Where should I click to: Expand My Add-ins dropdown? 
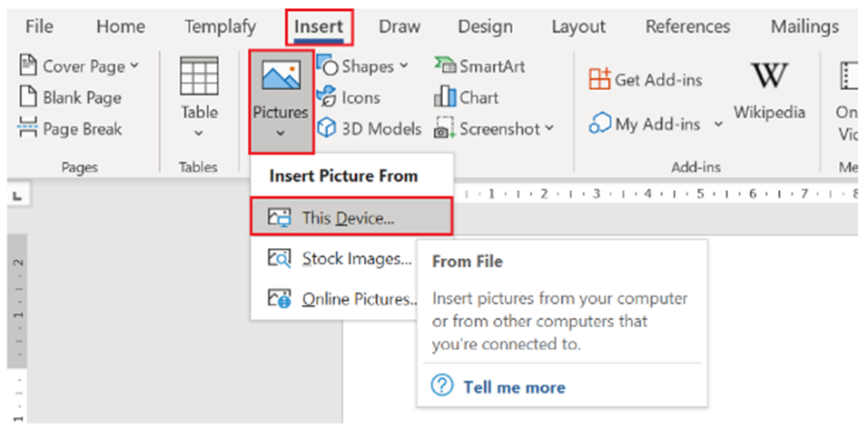[x=718, y=125]
